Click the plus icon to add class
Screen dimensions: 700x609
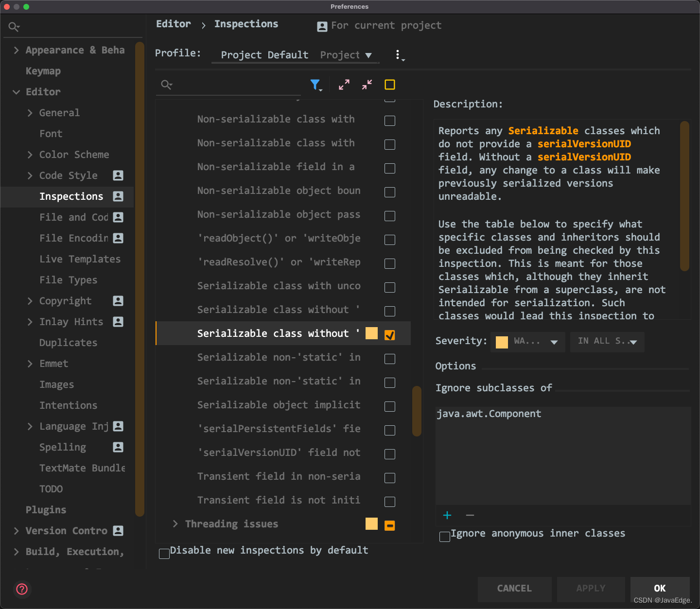[x=447, y=515]
